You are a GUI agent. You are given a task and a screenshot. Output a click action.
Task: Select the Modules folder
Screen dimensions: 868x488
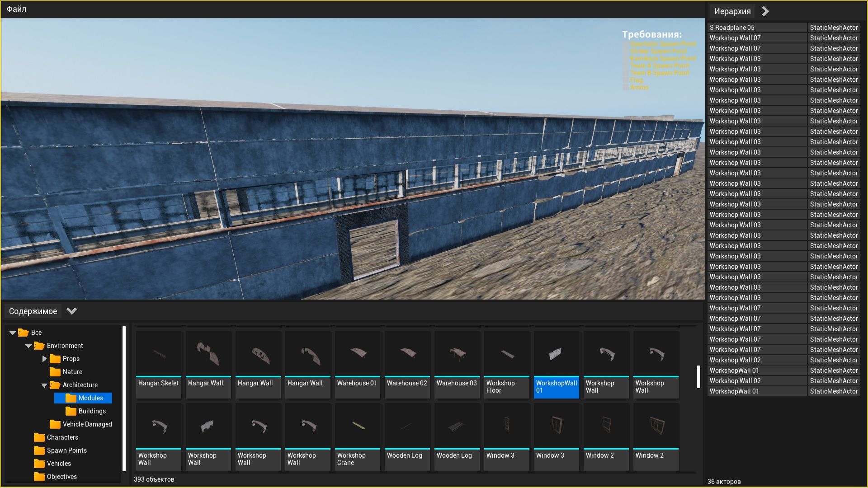pos(83,398)
